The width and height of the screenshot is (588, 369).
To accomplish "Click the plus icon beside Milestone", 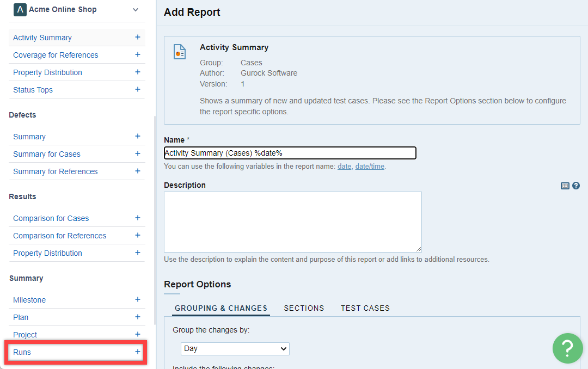I will (137, 300).
